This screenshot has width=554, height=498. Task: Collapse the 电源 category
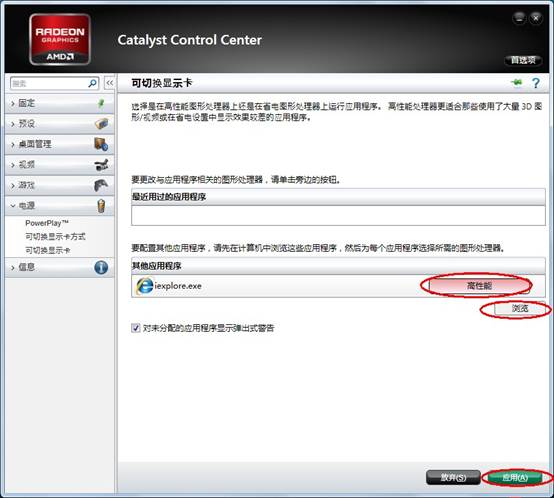click(x=59, y=206)
